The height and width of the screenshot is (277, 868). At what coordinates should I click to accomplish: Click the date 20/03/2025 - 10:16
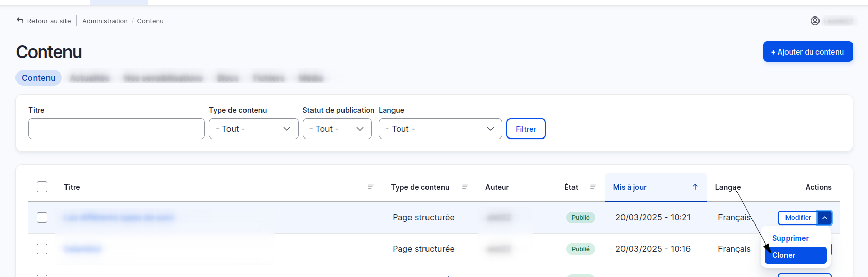pos(653,249)
